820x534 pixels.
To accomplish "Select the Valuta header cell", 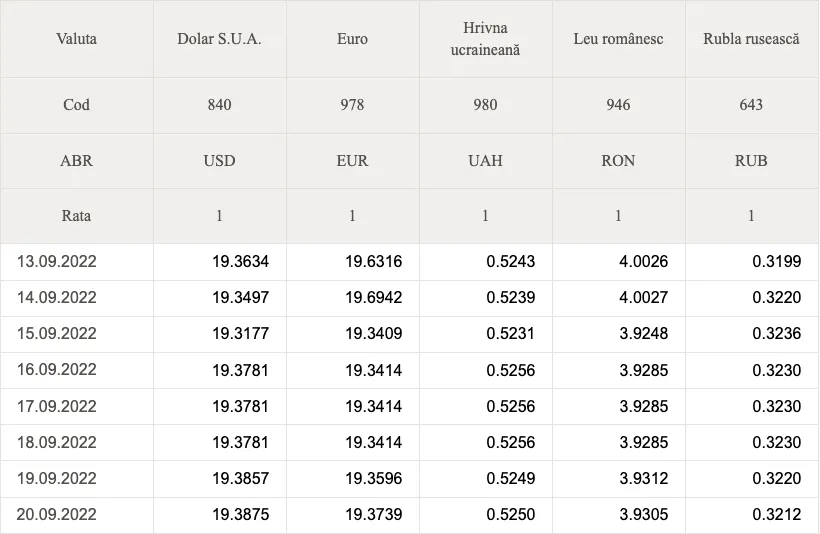I will (76, 39).
